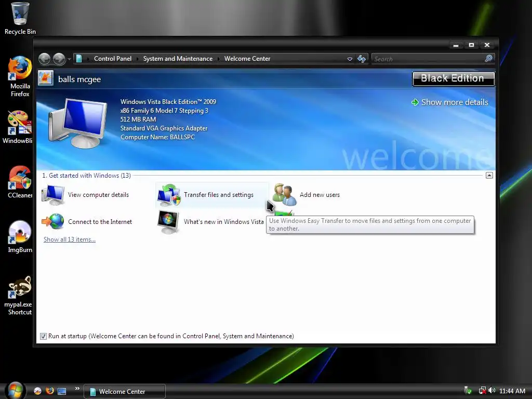Uncheck Run at startup checkbox
The height and width of the screenshot is (399, 532).
43,336
